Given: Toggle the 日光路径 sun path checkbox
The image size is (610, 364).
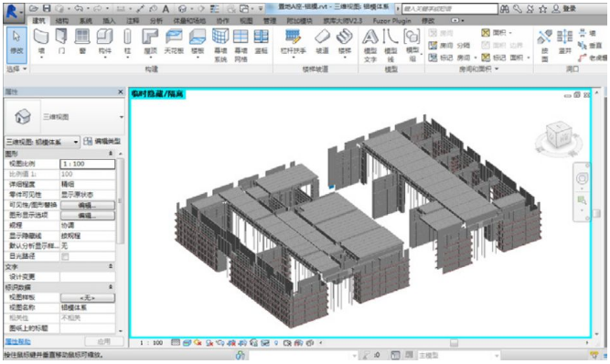Looking at the screenshot, I should [x=65, y=257].
